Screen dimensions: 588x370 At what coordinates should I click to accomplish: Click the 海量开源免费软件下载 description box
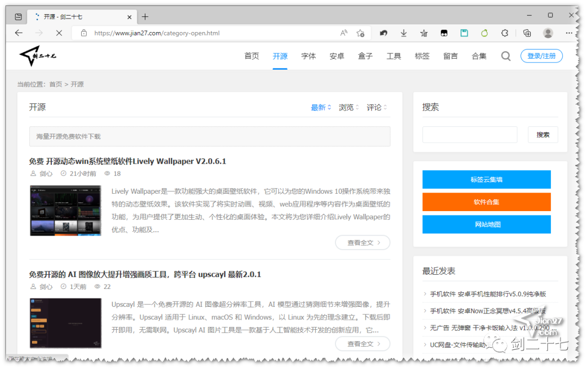point(210,137)
